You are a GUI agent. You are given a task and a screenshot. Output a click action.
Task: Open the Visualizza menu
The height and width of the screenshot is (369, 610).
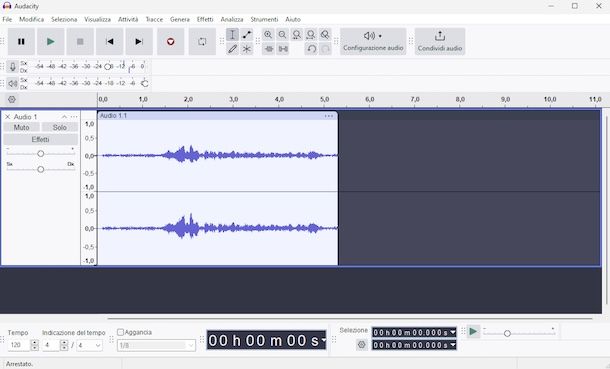[x=98, y=19]
